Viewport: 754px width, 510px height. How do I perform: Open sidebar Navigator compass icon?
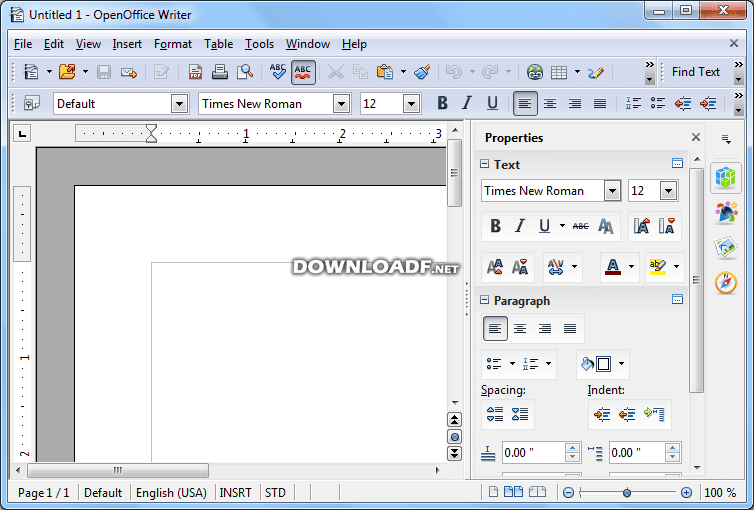(726, 282)
